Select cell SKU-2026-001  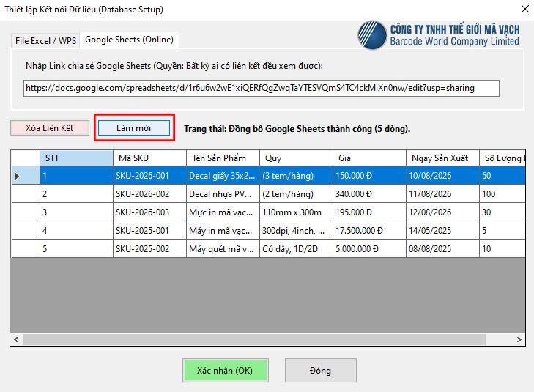[x=149, y=176]
